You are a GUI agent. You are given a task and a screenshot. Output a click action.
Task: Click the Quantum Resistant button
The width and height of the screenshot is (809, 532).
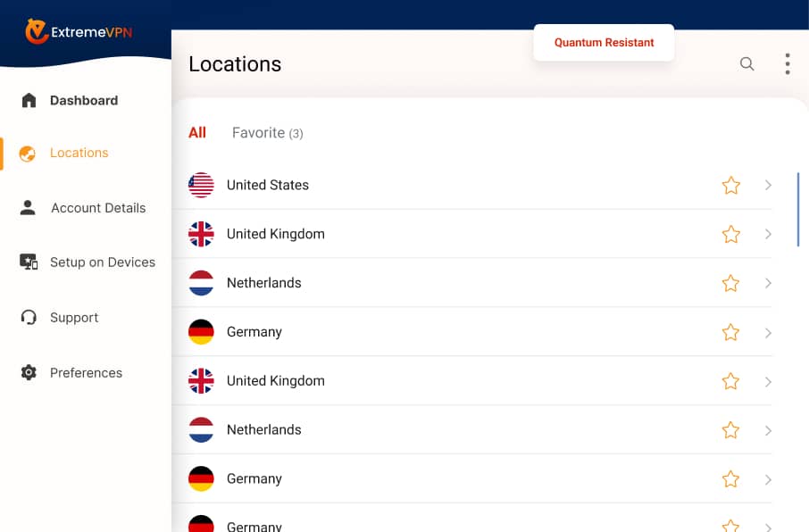[x=604, y=43]
